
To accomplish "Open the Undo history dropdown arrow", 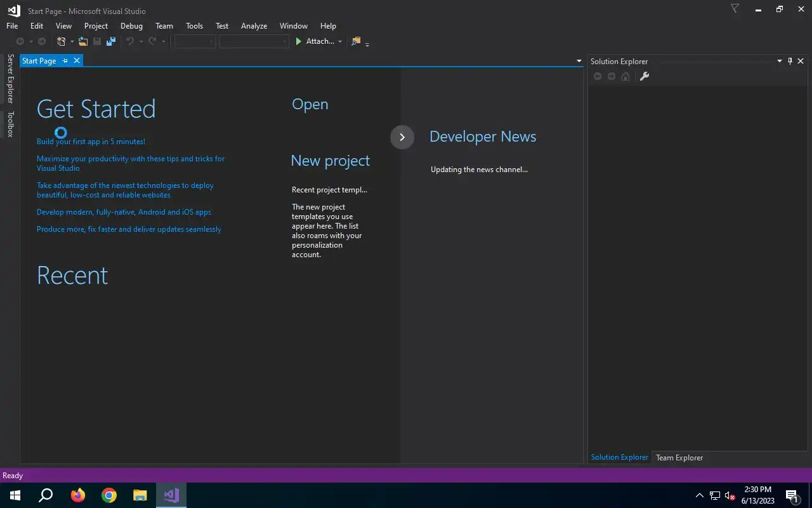I will [x=141, y=42].
